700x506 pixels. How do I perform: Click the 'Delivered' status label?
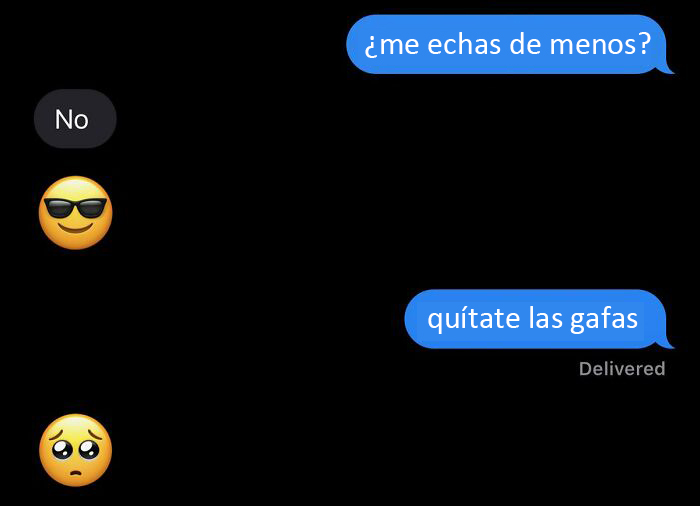[x=622, y=369]
